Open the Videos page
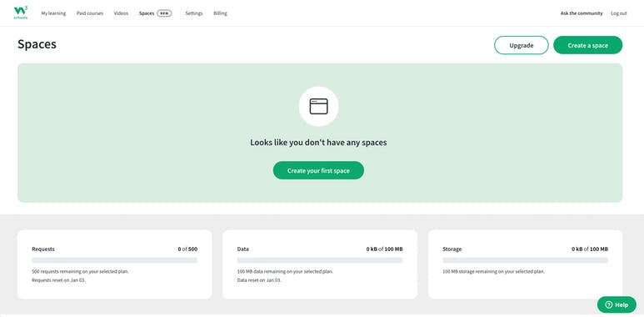 (121, 13)
